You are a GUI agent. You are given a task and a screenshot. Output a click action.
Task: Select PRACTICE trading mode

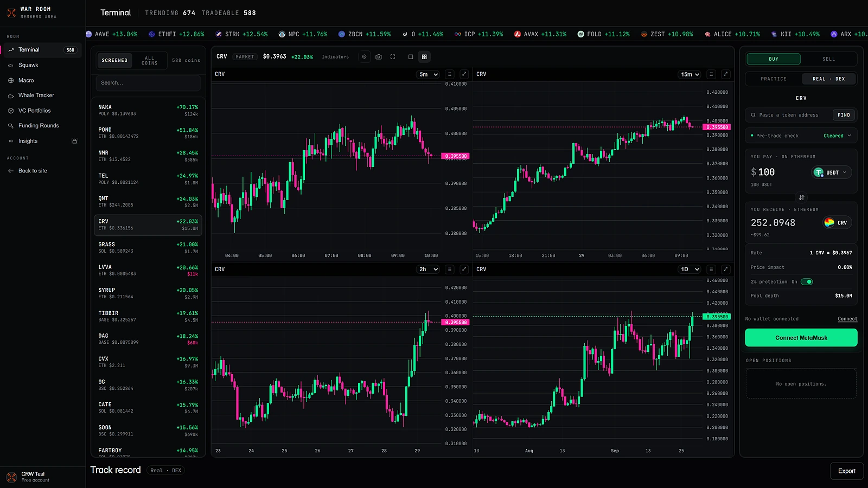pos(774,79)
